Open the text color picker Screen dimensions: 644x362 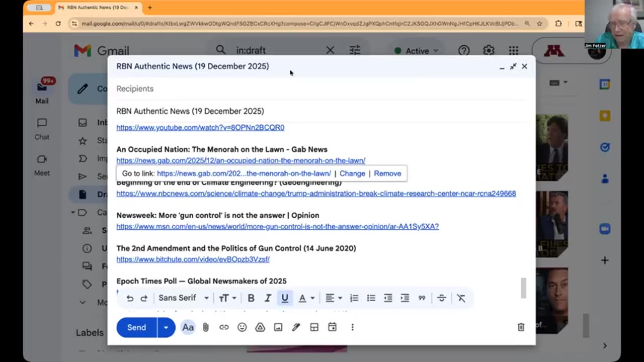point(306,298)
